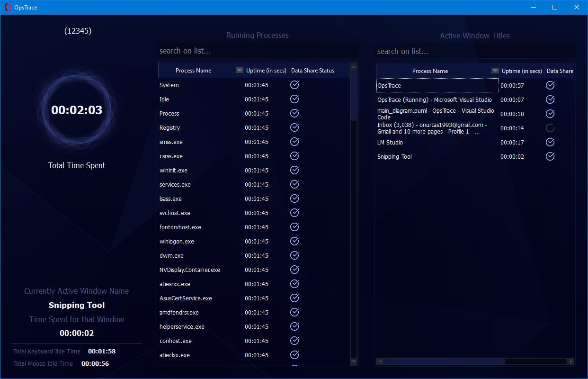Click the data share checkmark for Idle process
Viewport: 588px width, 379px height.
294,99
